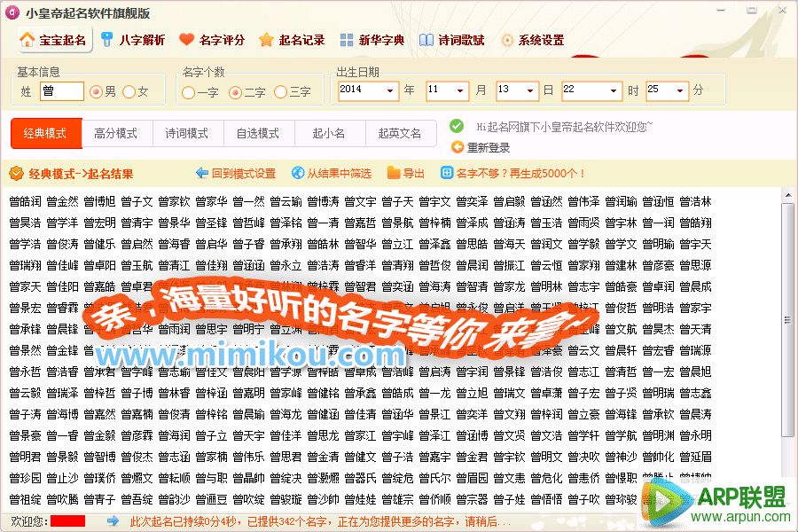798x532 pixels.
Task: Click the star icon for 起名记录
Action: click(x=266, y=40)
